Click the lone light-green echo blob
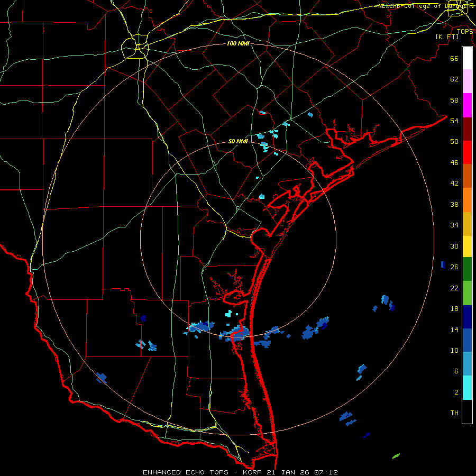The height and width of the screenshot is (476, 476). pos(396,456)
